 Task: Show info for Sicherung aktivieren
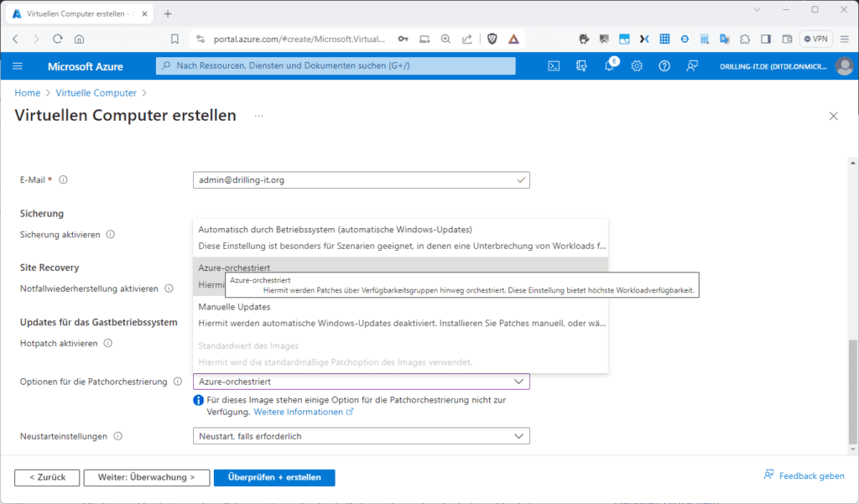pos(111,235)
